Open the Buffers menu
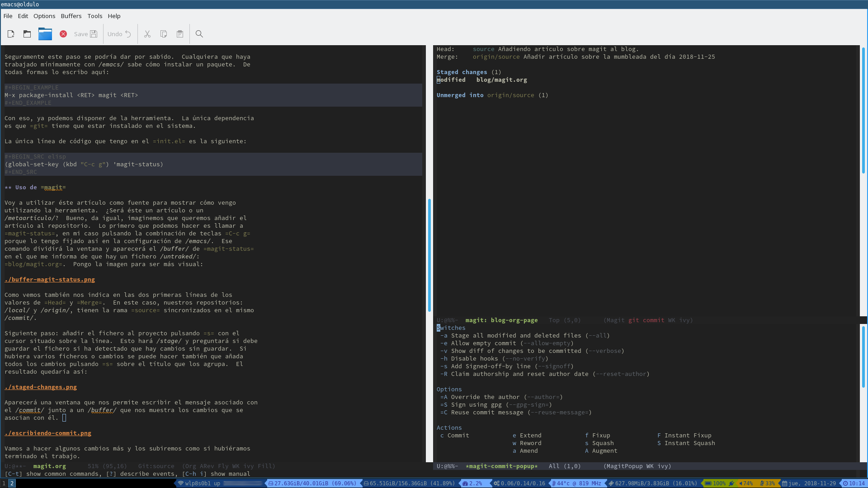This screenshot has width=868, height=488. [71, 16]
